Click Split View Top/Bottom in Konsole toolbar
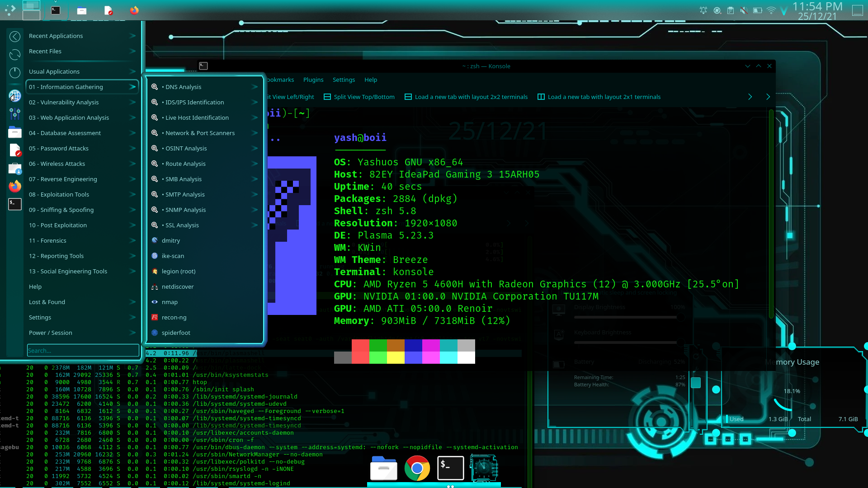The image size is (868, 488). [359, 97]
